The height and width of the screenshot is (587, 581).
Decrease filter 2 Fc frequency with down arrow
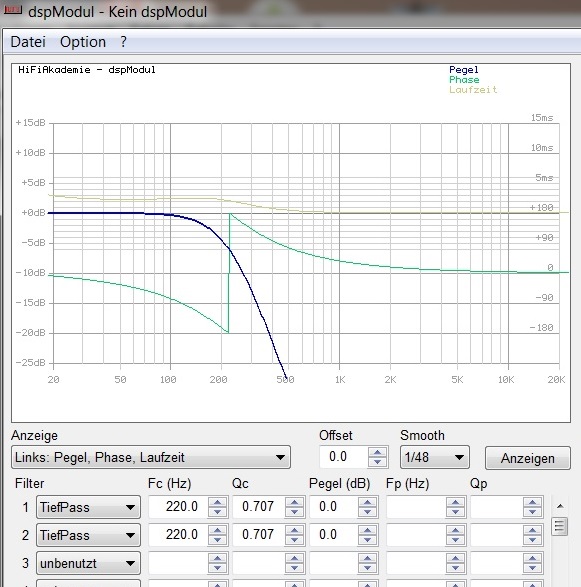[217, 540]
